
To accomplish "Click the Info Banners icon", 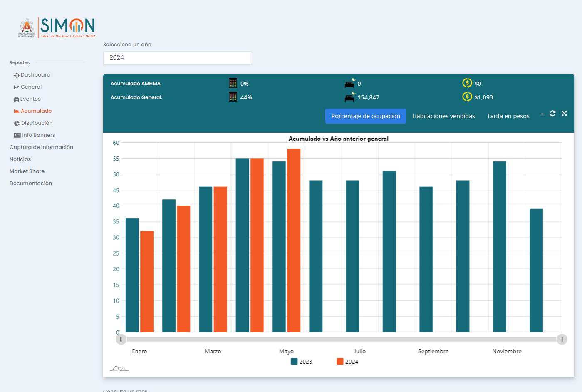I will [17, 135].
